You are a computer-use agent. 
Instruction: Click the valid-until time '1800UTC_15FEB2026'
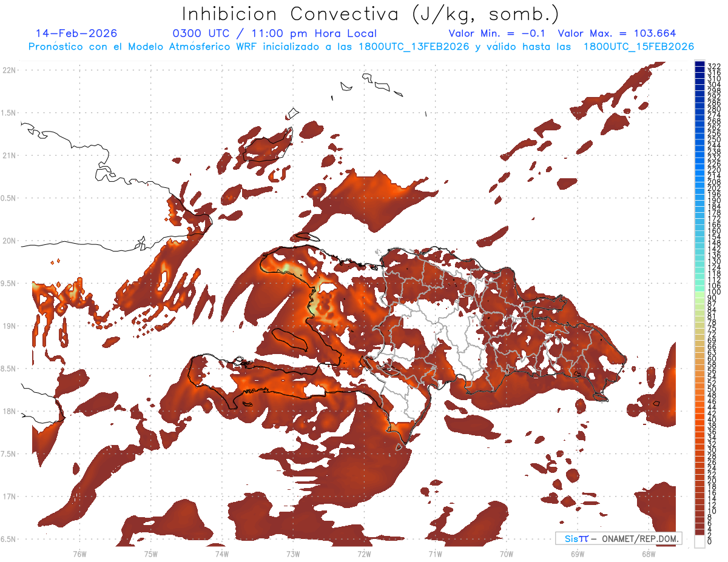coord(639,47)
